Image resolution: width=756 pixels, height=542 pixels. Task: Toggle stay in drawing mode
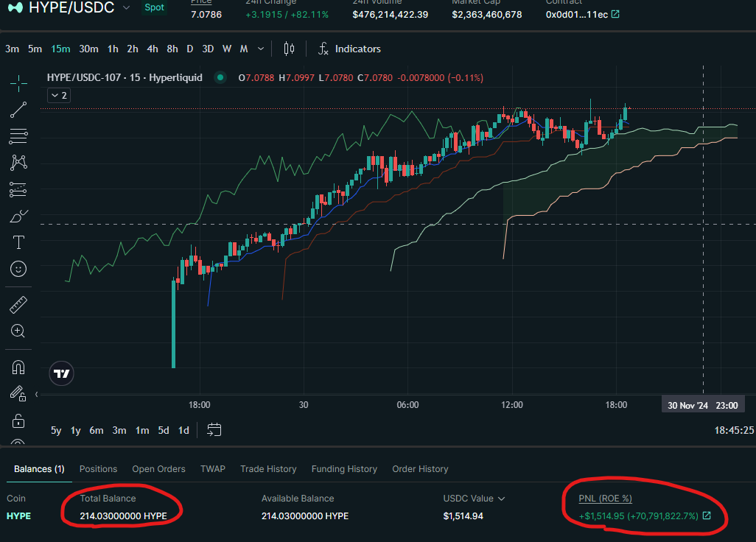18,393
